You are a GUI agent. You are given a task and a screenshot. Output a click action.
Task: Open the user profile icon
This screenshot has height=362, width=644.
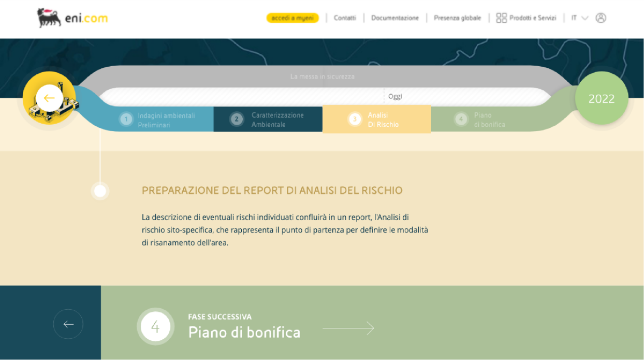(601, 18)
